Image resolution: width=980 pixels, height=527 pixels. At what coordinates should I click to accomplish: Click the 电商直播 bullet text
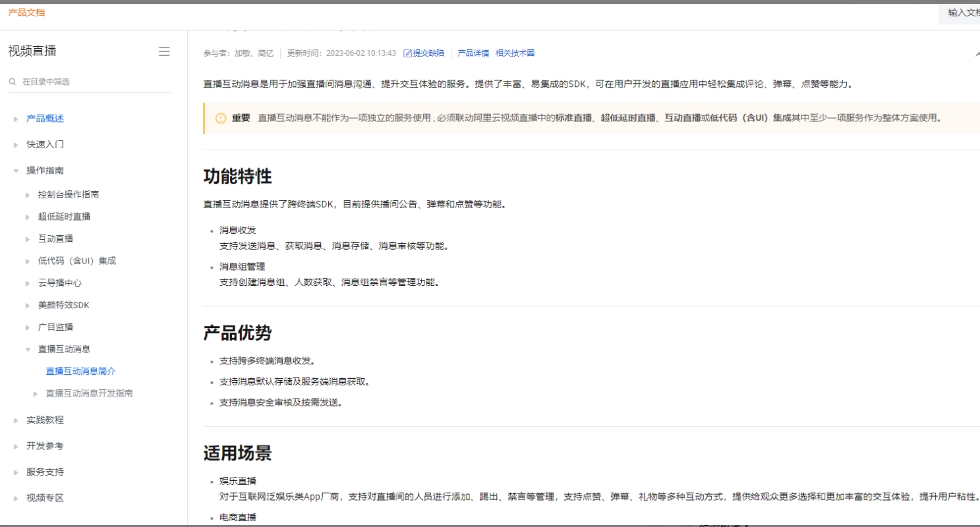tap(237, 518)
